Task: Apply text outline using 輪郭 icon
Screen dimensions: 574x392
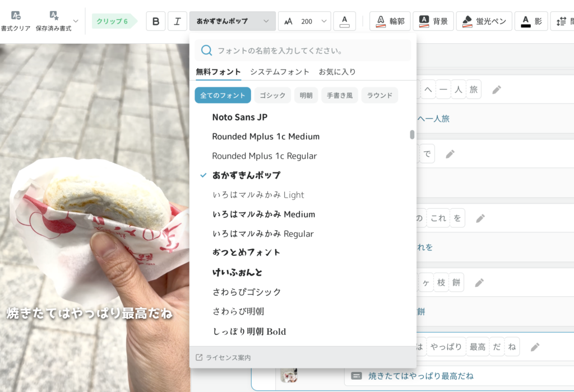Action: click(x=390, y=20)
